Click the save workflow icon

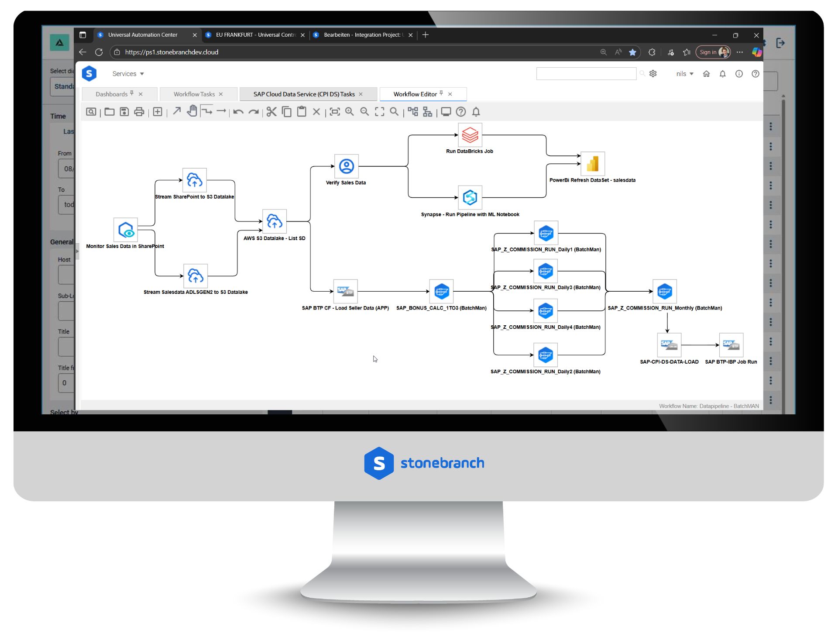coord(124,112)
